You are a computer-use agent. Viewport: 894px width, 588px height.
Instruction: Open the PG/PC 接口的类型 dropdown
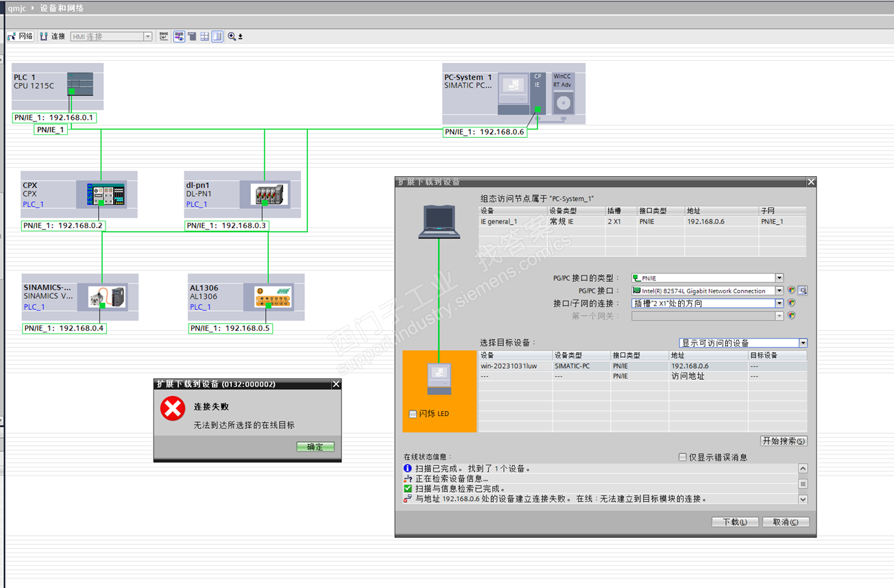tap(780, 278)
